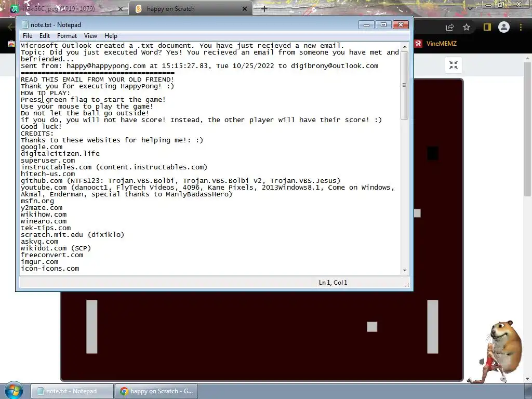
Task: Open the Help menu in Notepad
Action: pos(111,36)
